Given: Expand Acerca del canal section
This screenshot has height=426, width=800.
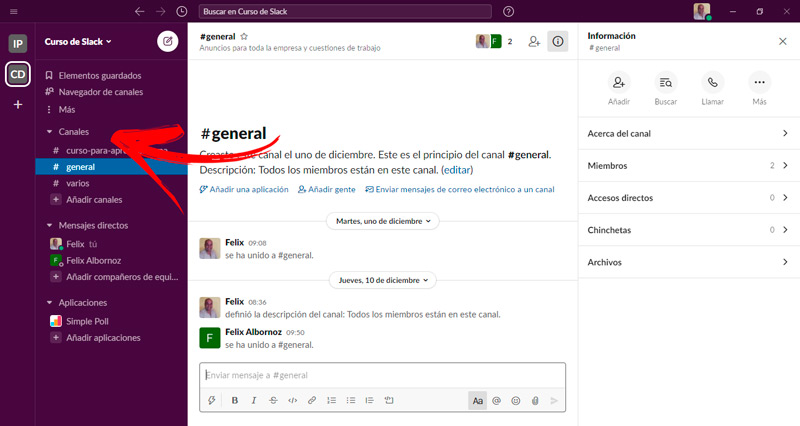Looking at the screenshot, I should (689, 134).
